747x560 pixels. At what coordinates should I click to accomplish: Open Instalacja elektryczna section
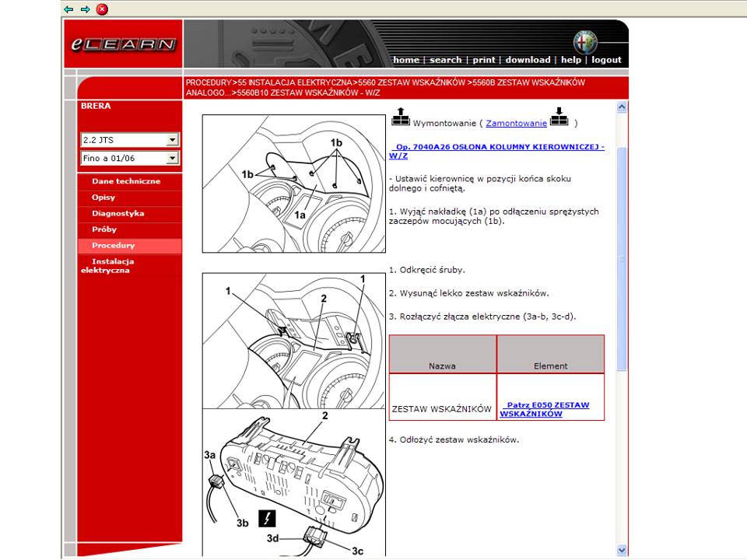point(107,266)
